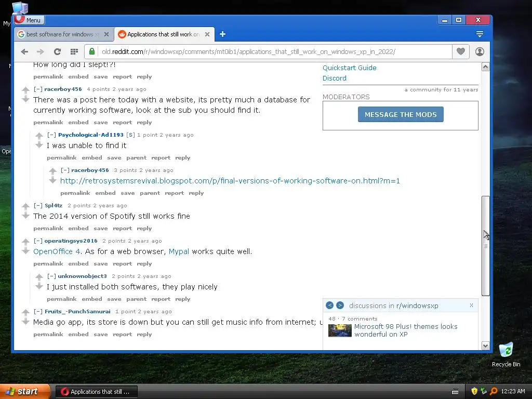The width and height of the screenshot is (532, 399).
Task: Report Fruits_-PunchSamurai's comment
Action: point(122,334)
